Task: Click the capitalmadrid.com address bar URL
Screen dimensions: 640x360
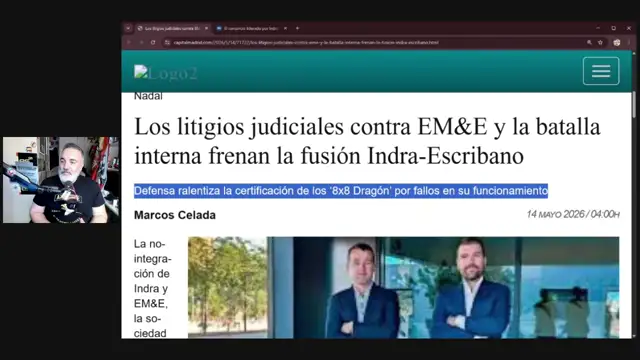Action: point(306,42)
